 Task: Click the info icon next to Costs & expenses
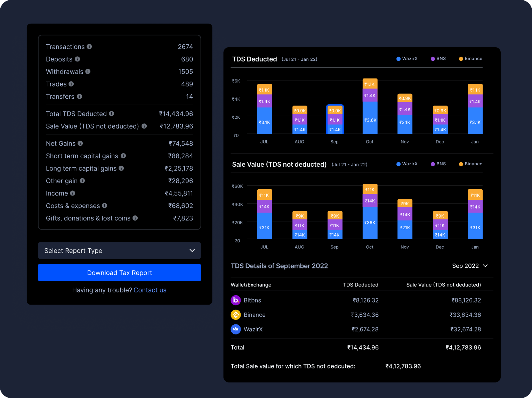point(105,206)
